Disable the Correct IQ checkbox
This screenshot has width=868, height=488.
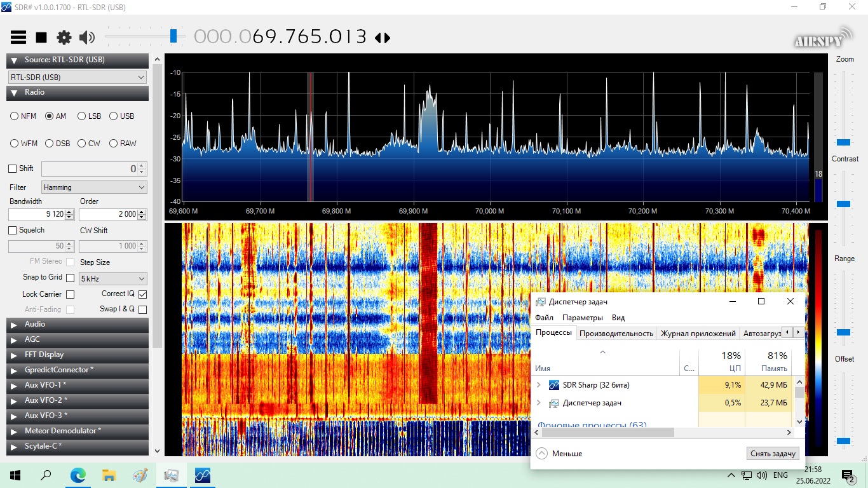[142, 294]
